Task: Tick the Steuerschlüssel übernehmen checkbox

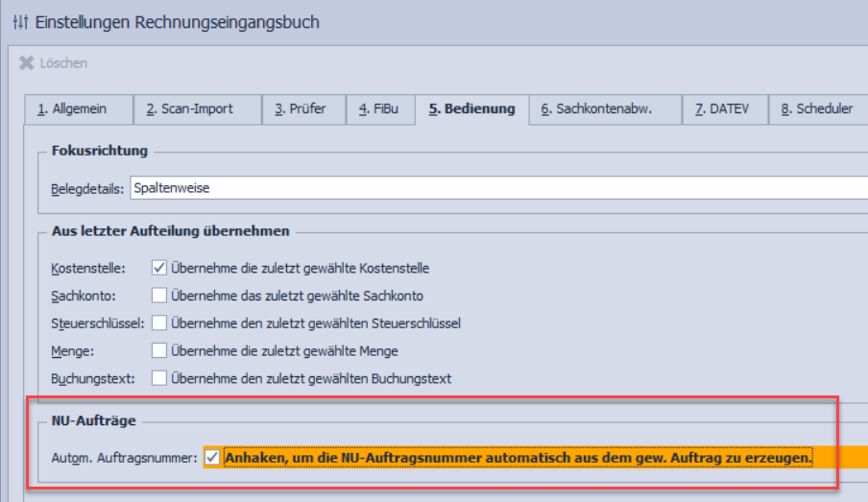Action: point(159,323)
